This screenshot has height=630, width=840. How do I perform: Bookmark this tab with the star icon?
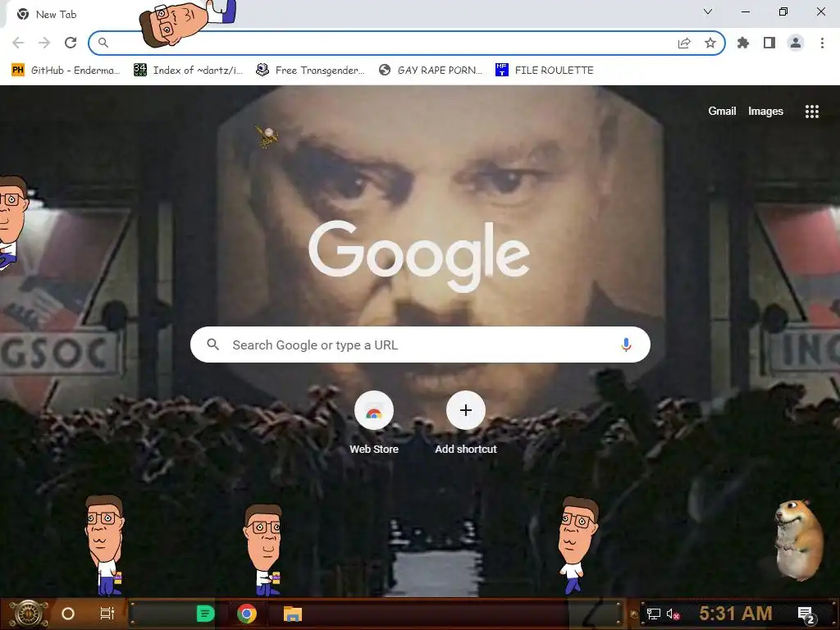pyautogui.click(x=710, y=43)
